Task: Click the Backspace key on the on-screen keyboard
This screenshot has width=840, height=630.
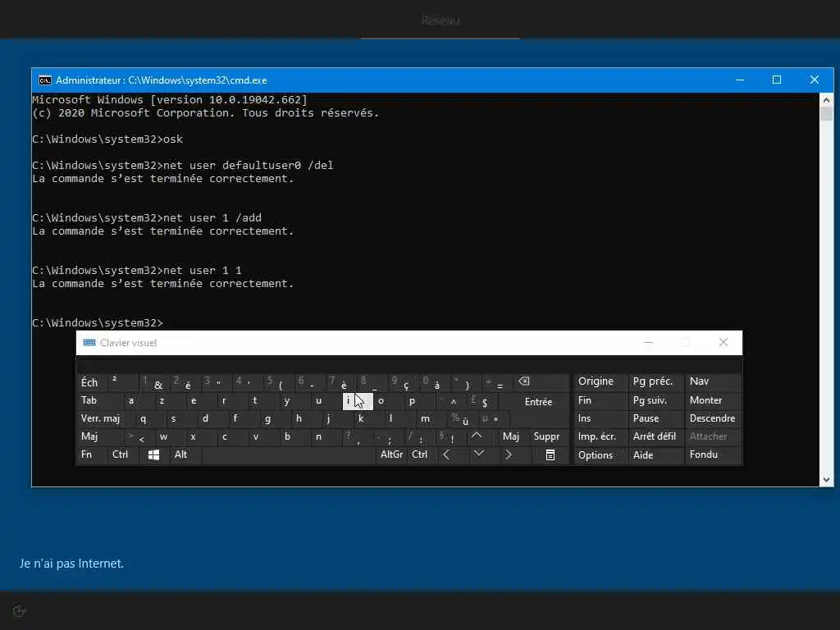Action: (x=541, y=382)
